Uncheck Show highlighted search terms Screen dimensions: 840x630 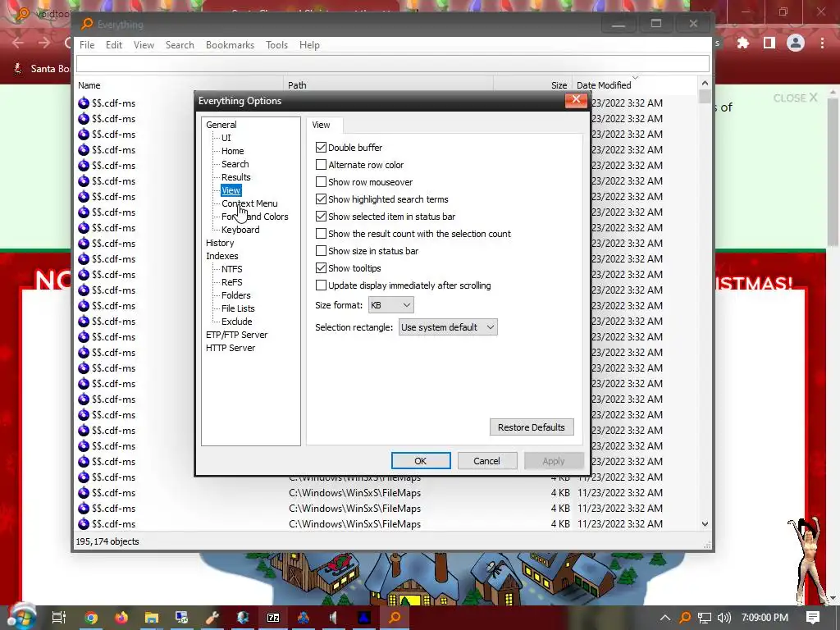point(321,199)
